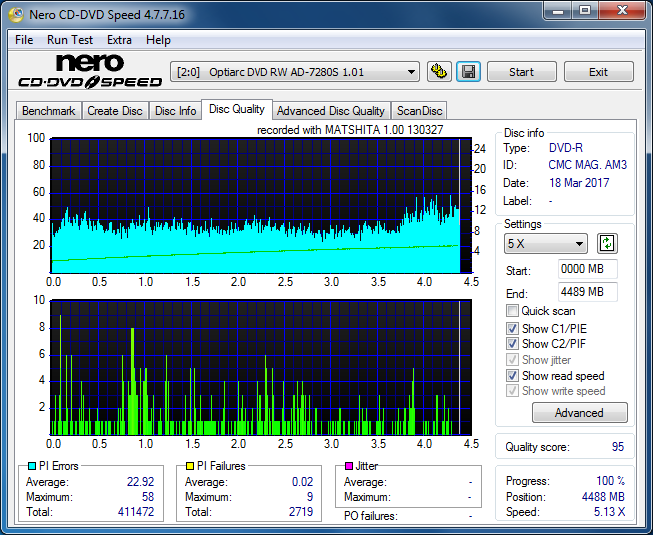Click the Advanced settings button
This screenshot has height=535, width=653.
pyautogui.click(x=579, y=413)
